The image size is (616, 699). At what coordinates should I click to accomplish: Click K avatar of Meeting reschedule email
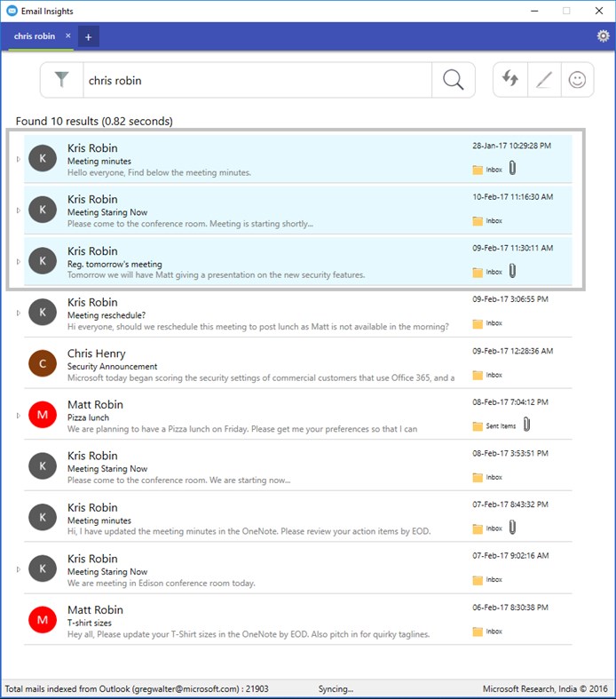[43, 312]
